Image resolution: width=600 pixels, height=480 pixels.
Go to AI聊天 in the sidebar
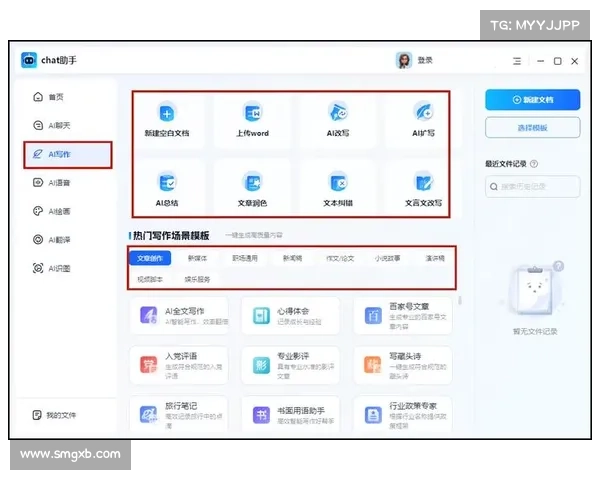[61, 126]
